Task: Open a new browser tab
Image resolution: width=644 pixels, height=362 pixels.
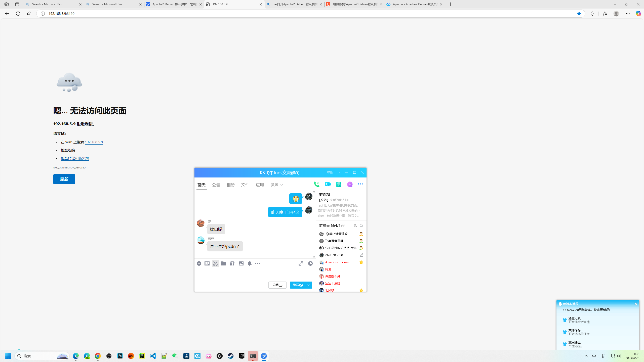Action: point(450,4)
